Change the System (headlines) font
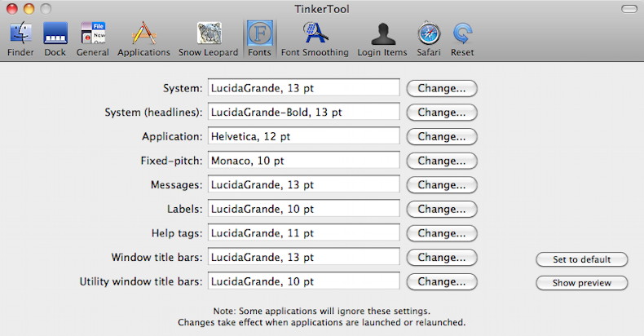The image size is (644, 336). click(x=442, y=113)
